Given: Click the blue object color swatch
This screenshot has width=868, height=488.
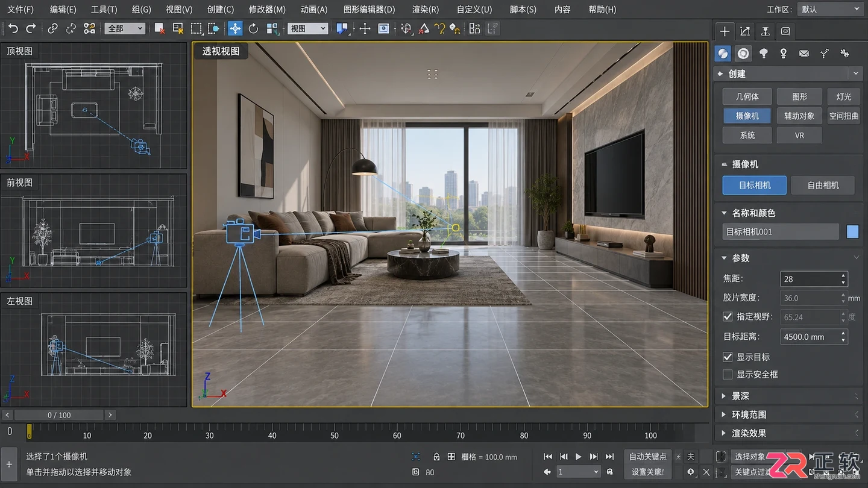Looking at the screenshot, I should click(852, 231).
